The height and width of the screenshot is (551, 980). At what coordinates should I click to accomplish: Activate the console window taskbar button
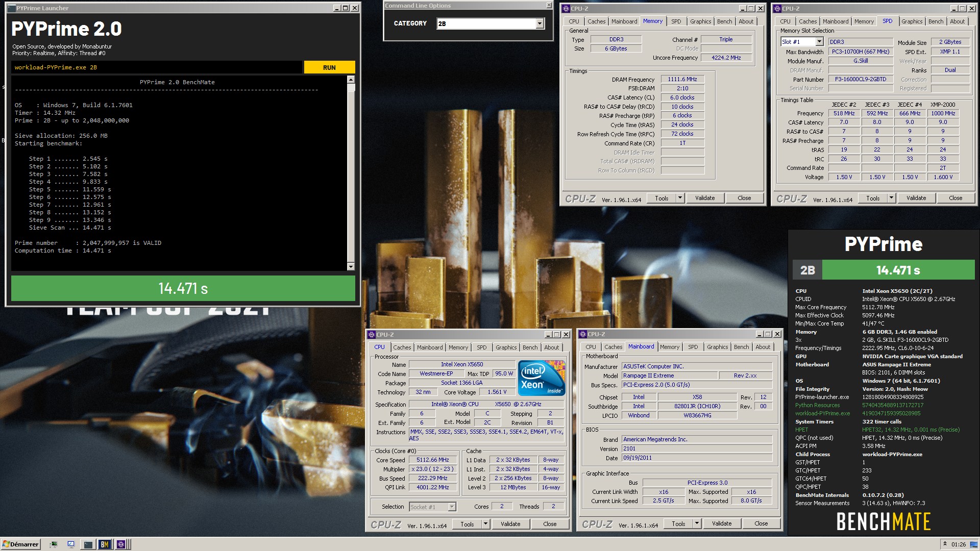88,544
